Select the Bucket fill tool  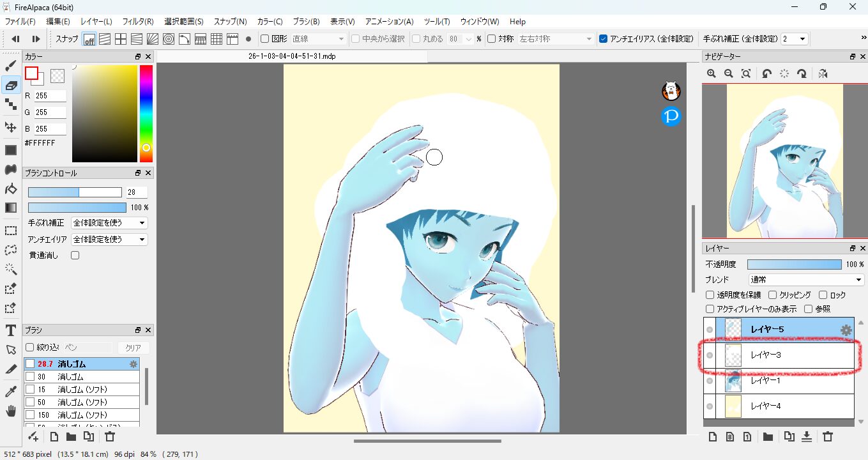point(11,188)
